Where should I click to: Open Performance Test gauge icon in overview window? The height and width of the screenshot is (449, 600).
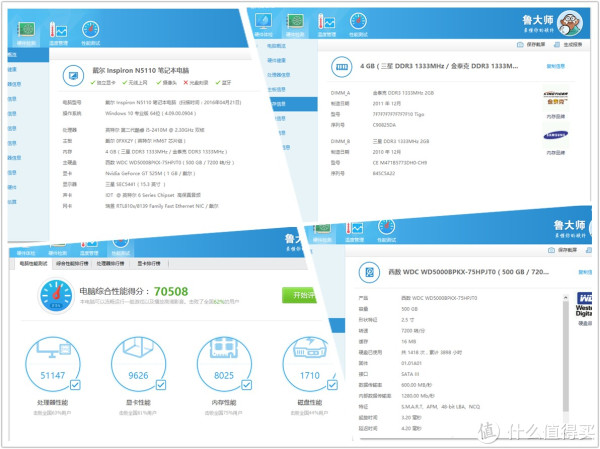[x=91, y=30]
